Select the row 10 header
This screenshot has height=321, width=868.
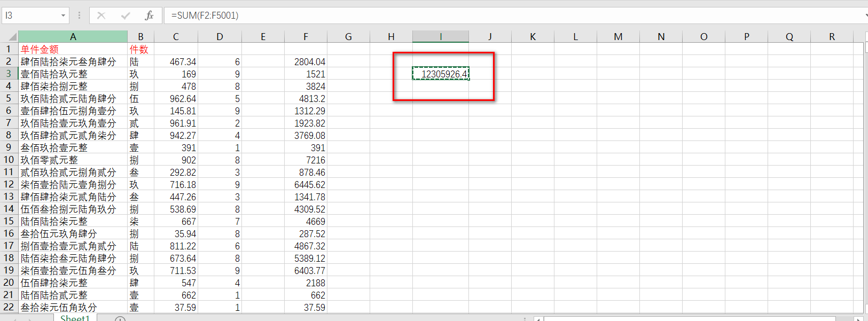9,160
